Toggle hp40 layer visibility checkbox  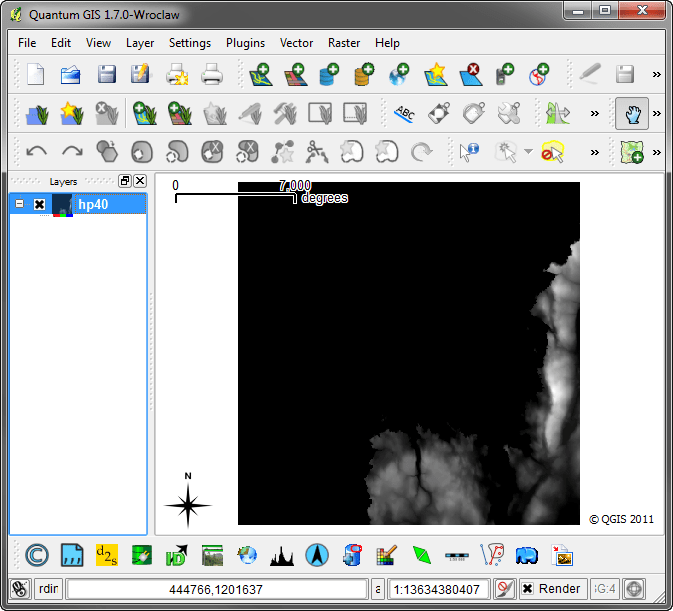[x=39, y=204]
